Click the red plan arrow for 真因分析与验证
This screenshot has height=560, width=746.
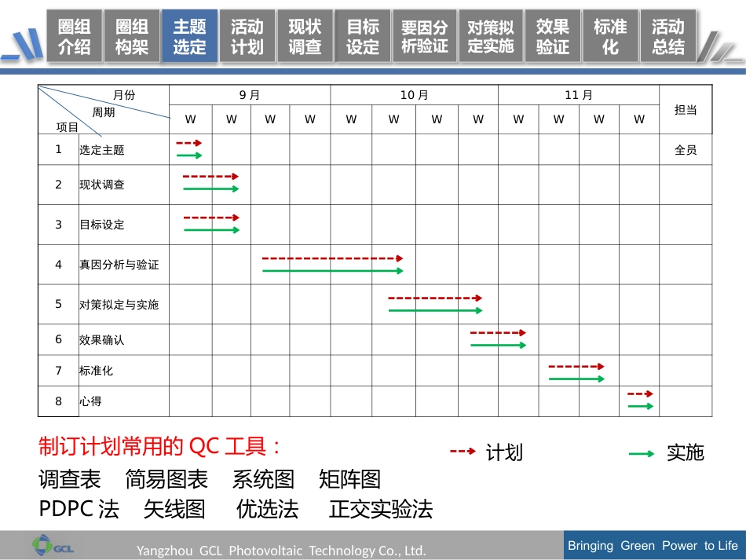[333, 258]
